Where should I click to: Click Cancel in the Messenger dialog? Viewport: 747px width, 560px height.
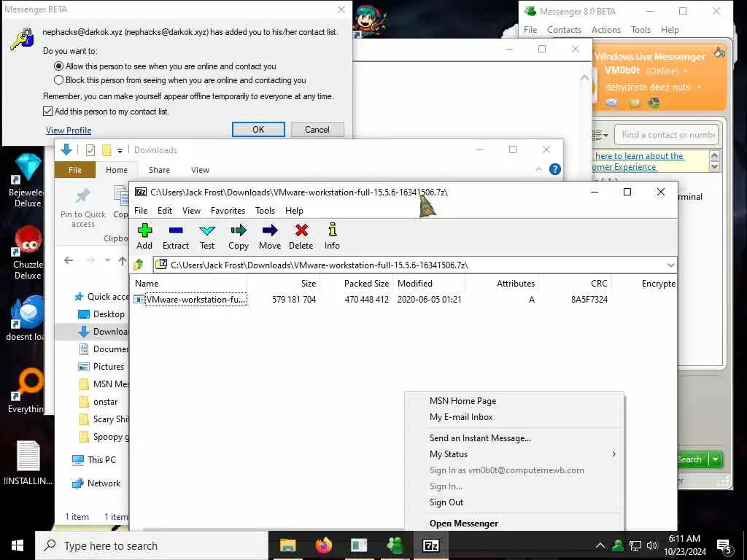point(317,130)
